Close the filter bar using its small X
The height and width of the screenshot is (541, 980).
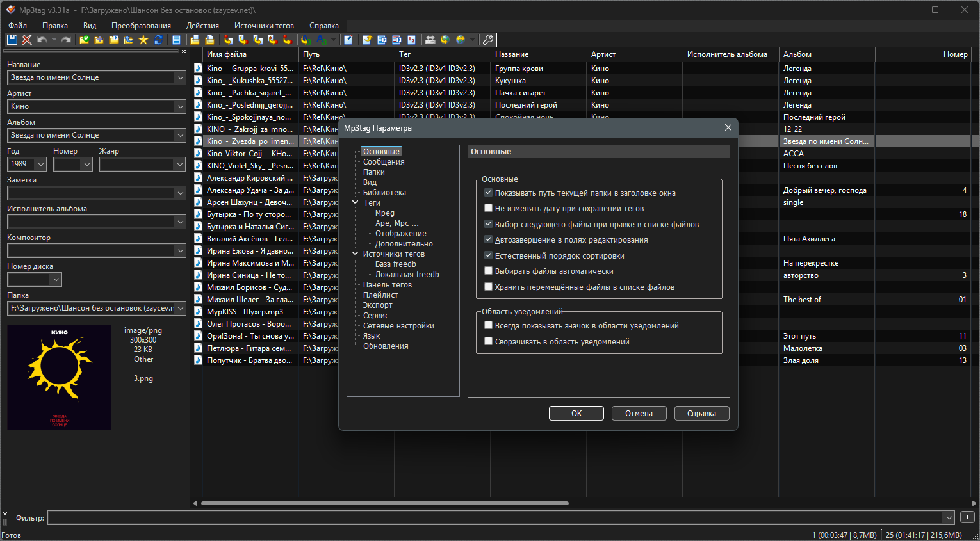(5, 513)
